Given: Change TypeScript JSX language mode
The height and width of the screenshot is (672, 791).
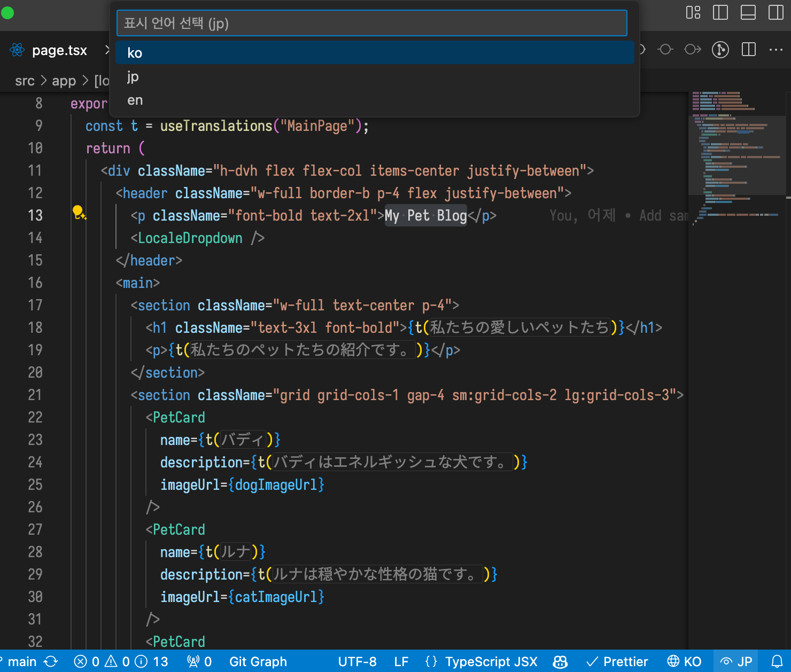Looking at the screenshot, I should [x=491, y=662].
